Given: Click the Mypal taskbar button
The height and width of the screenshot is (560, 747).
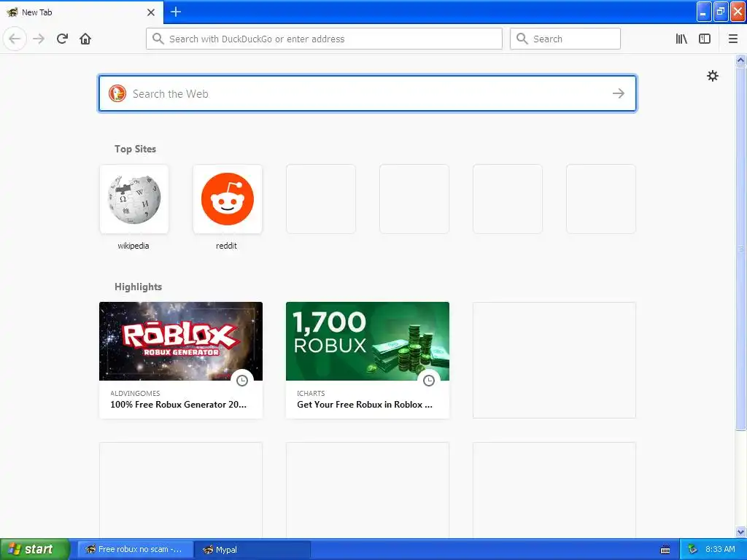Looking at the screenshot, I should click(252, 550).
